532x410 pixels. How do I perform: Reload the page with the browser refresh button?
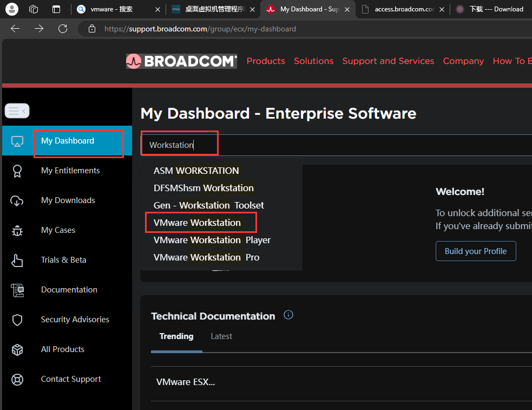[x=63, y=29]
